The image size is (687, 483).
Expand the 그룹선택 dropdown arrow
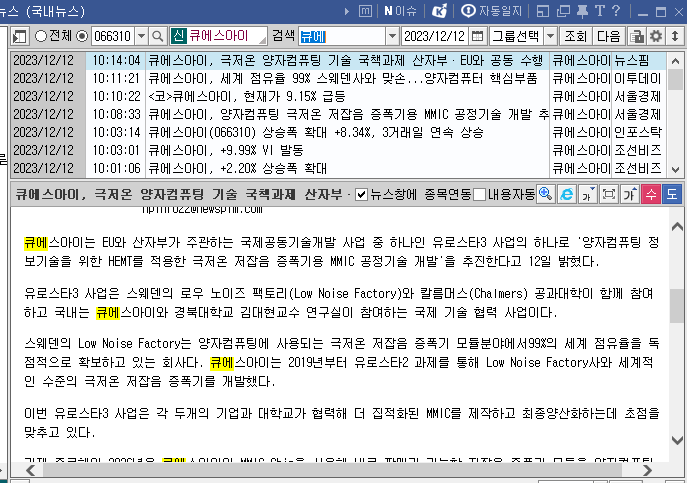[550, 36]
